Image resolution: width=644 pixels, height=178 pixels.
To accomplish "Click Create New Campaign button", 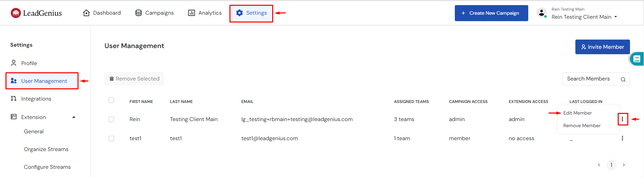I will (x=491, y=13).
